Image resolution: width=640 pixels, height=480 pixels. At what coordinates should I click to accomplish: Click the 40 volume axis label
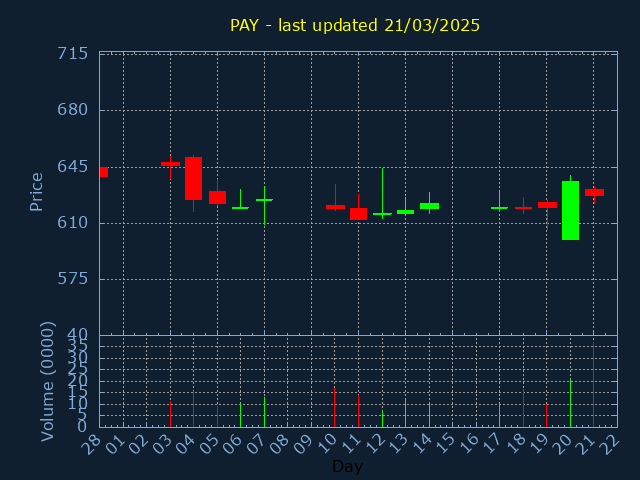pyautogui.click(x=78, y=336)
